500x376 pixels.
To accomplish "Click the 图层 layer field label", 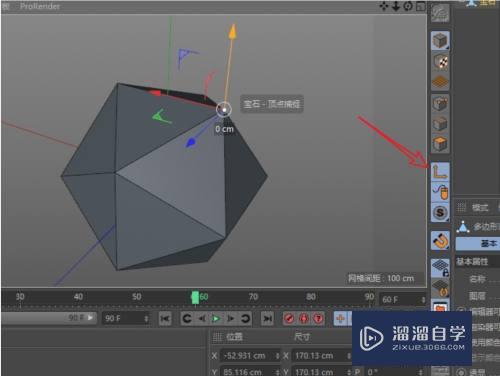I will [477, 296].
